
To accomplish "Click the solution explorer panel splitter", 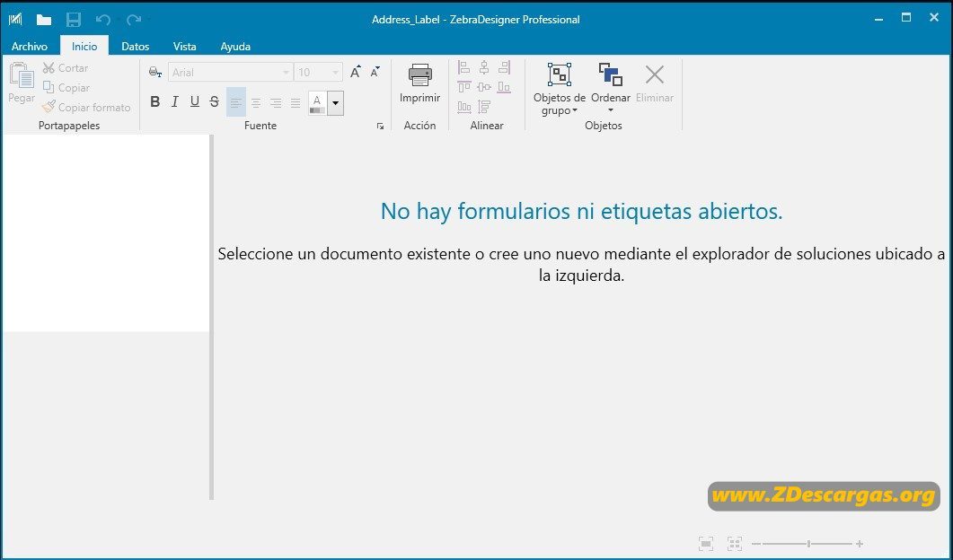I will (x=211, y=317).
